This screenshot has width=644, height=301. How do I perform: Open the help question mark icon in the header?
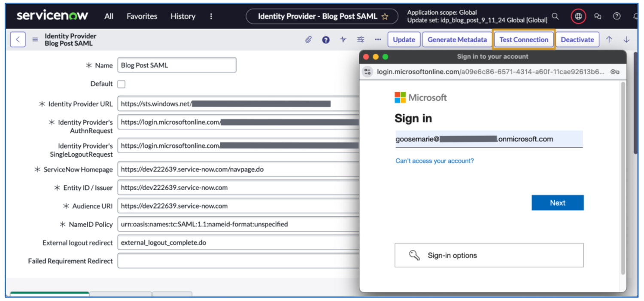pos(617,16)
